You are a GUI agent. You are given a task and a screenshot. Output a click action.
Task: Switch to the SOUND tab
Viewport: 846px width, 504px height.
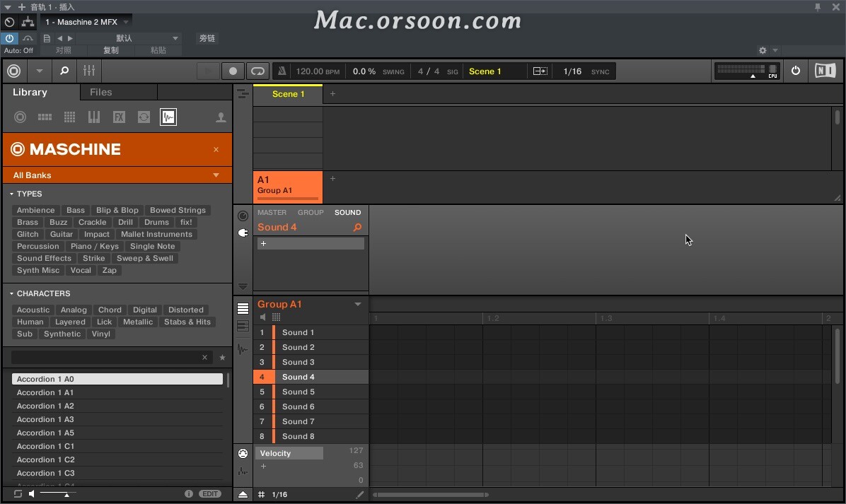pyautogui.click(x=347, y=212)
